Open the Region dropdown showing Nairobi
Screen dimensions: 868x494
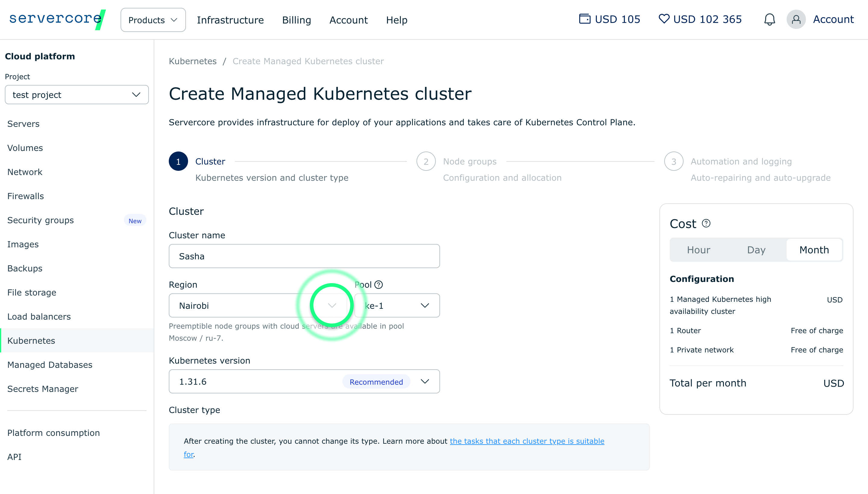tap(258, 305)
